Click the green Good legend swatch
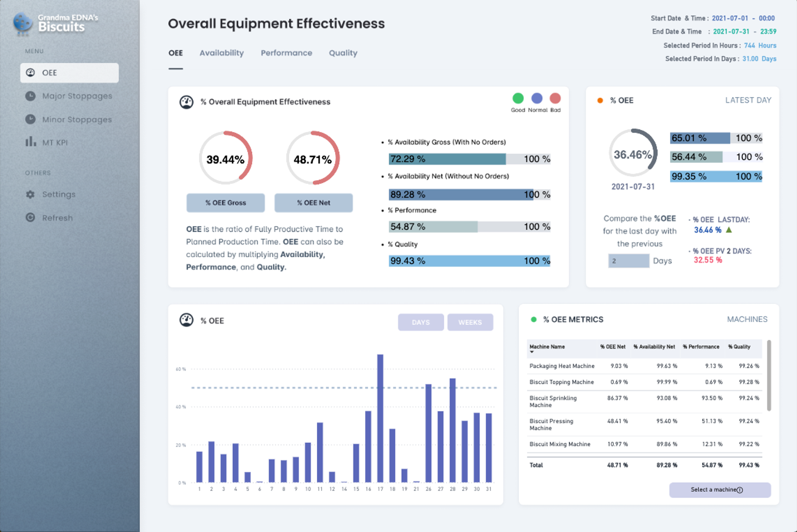797x532 pixels. tap(518, 98)
